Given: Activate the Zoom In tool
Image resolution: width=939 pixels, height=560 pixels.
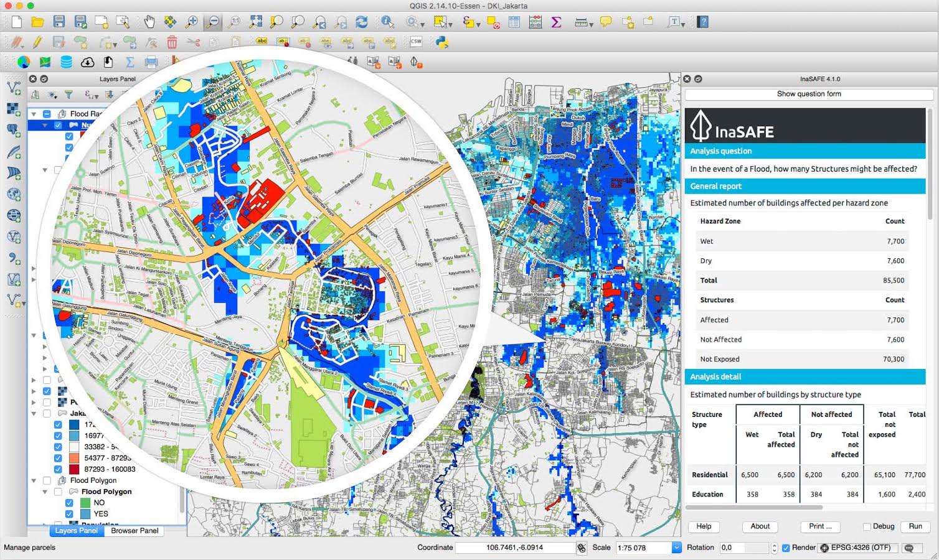Looking at the screenshot, I should pos(191,22).
